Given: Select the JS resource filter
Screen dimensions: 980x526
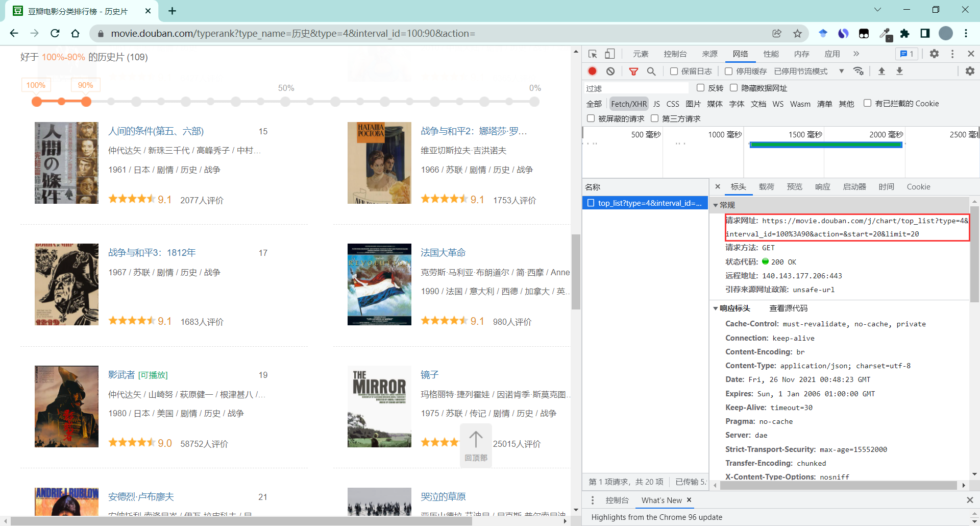Looking at the screenshot, I should click(x=656, y=104).
